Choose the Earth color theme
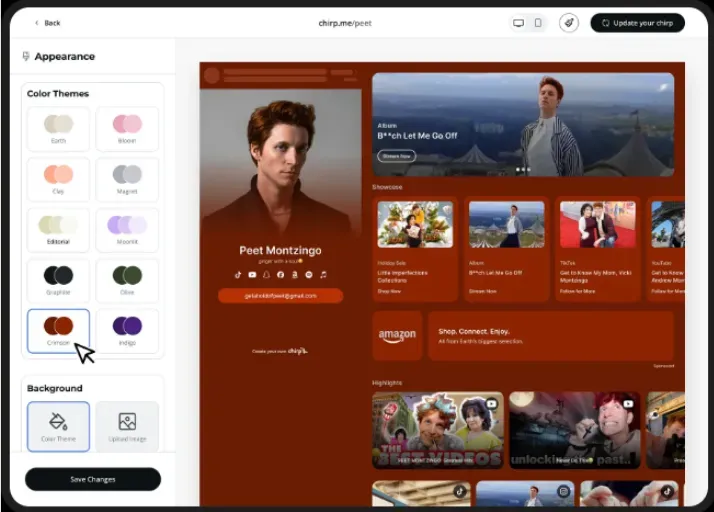Viewport: 714px width, 512px height. [x=58, y=129]
